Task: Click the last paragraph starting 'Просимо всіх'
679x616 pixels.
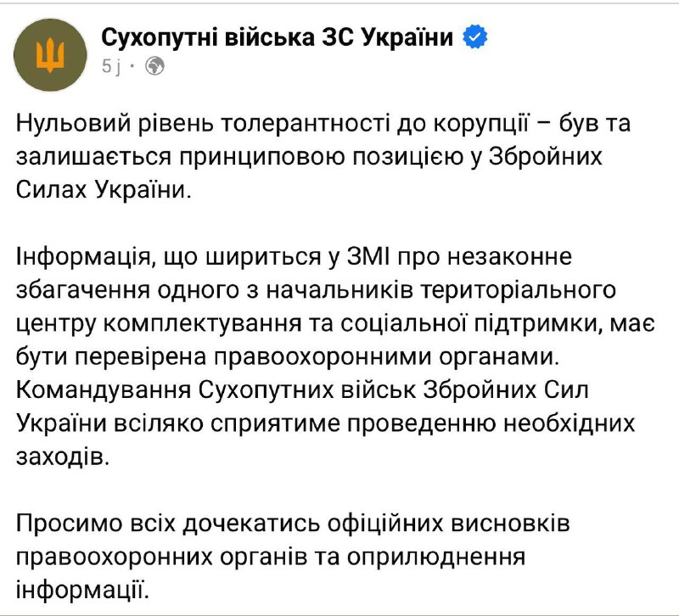Action: 293,557
